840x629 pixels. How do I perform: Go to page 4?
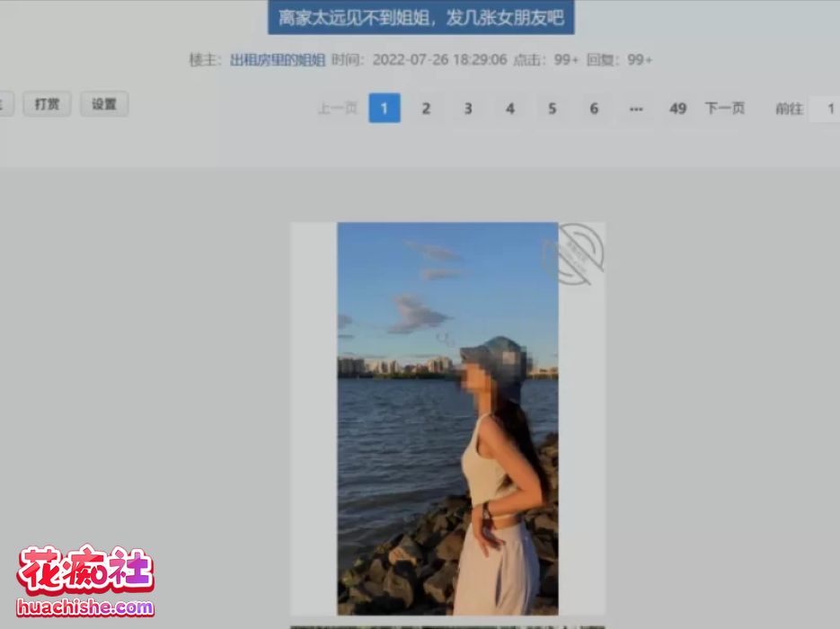510,108
